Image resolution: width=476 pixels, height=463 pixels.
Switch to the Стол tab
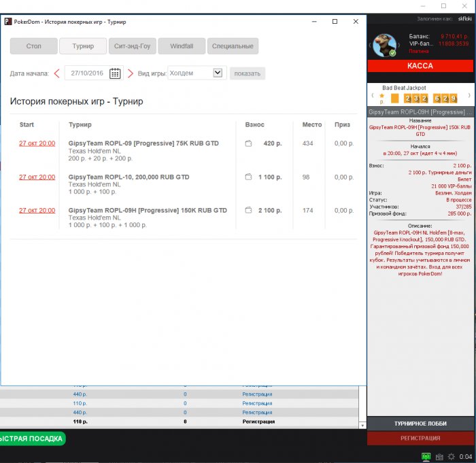pyautogui.click(x=34, y=46)
